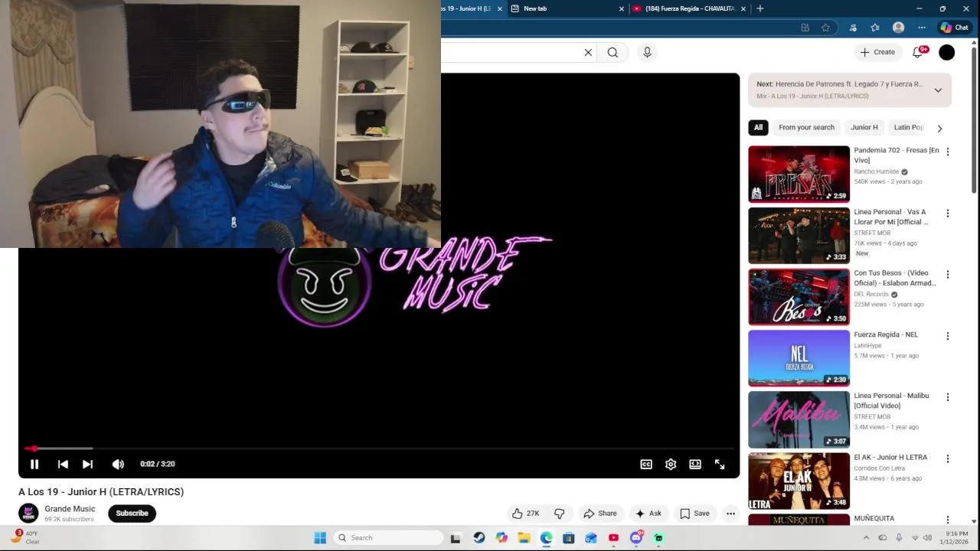Open File Explorer from the taskbar
The width and height of the screenshot is (980, 551).
524,538
